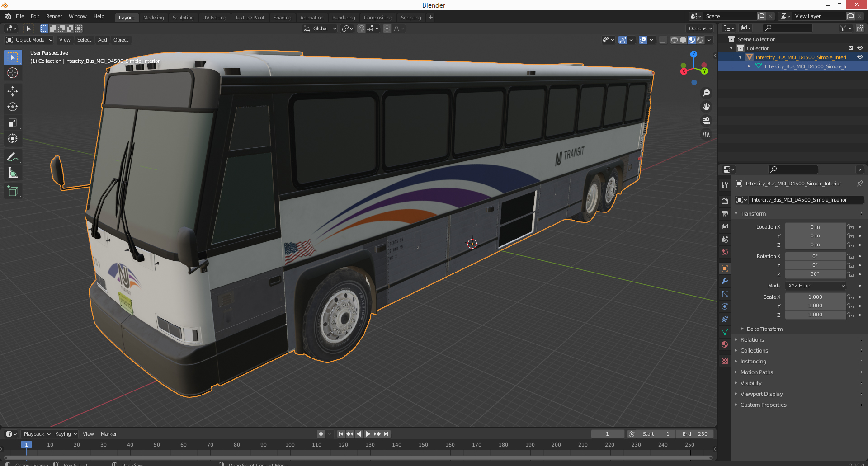Open Object Data mesh properties tab

(725, 332)
